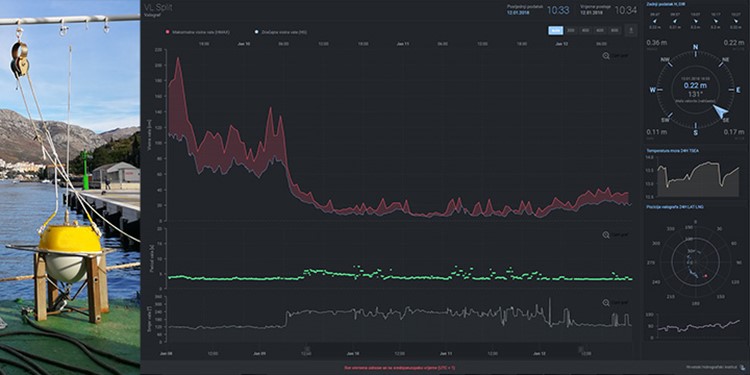750x375 pixels.
Task: Click the Jan 11 label on the top time axis
Action: (403, 44)
